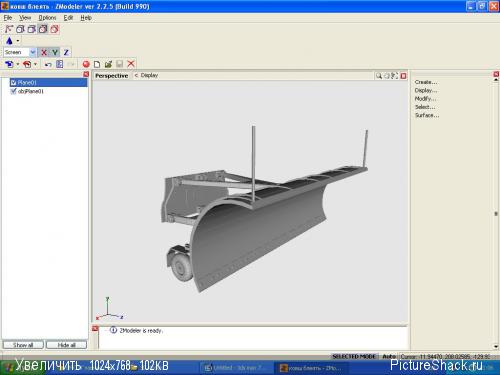Close the commands panel red icon
Screen dimensions: 500x375
[x=496, y=74]
